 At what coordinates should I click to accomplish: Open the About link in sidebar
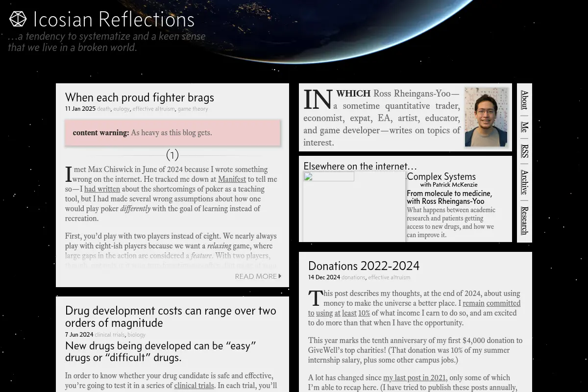[524, 100]
